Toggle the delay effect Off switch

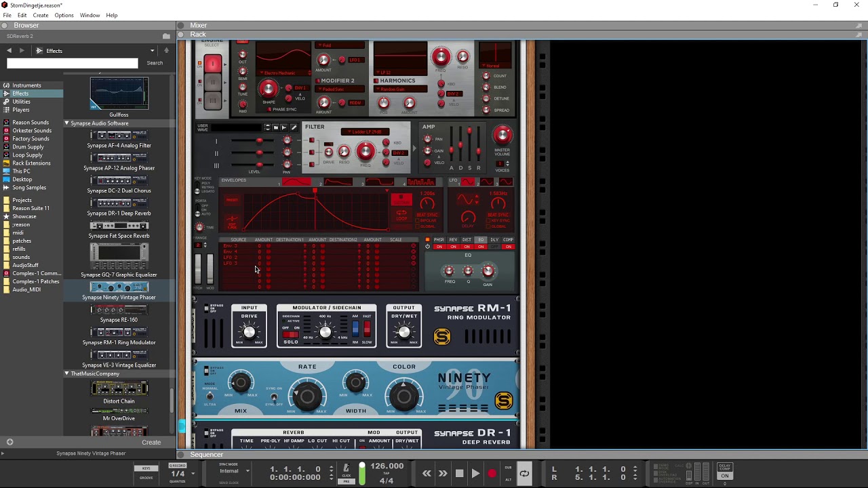(494, 247)
